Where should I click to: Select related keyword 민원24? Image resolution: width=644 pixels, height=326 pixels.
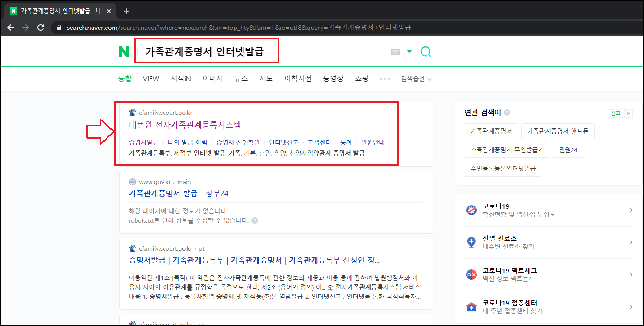point(568,150)
